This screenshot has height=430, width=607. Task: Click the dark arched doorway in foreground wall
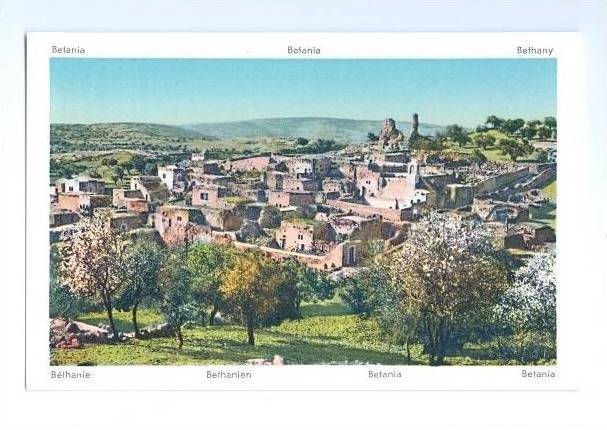(352, 254)
